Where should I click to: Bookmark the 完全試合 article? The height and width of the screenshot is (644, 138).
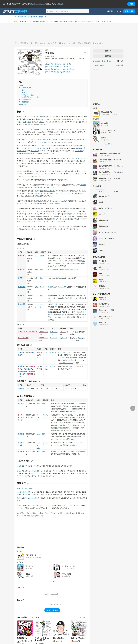(85, 53)
